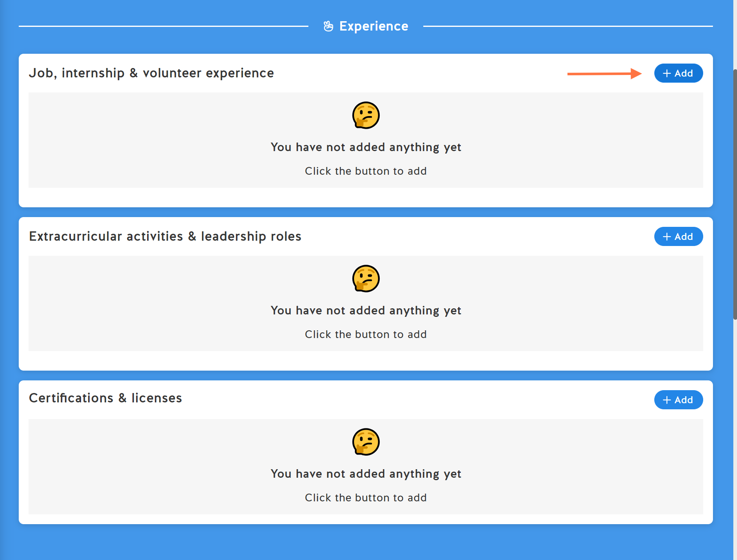This screenshot has width=737, height=560.
Task: Click 'Click the button to add' under Certifications
Action: pyautogui.click(x=366, y=498)
